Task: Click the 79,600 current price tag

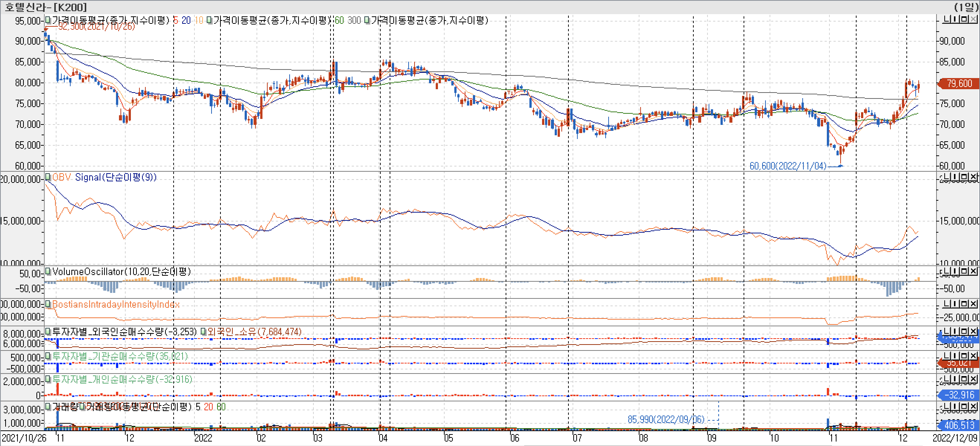Action: click(959, 83)
